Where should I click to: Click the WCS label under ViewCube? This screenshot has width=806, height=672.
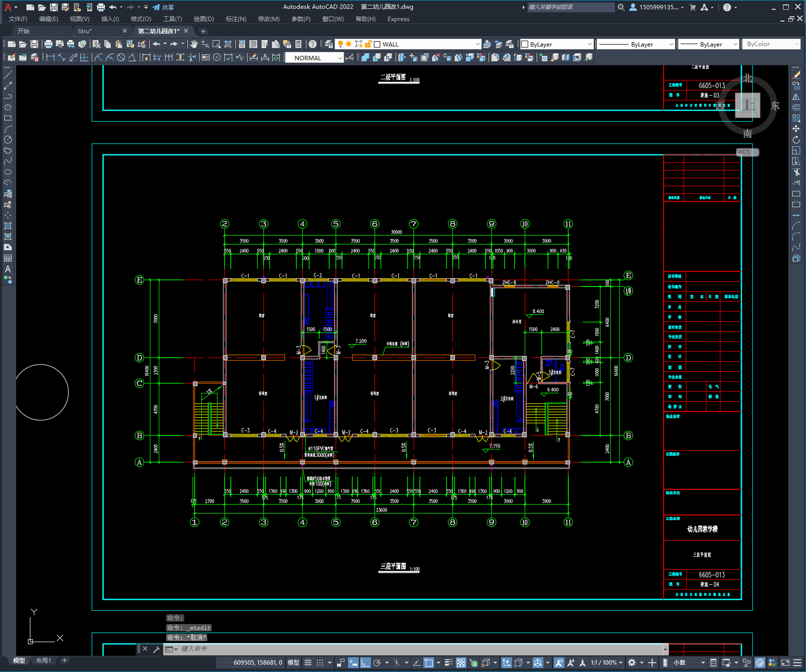[x=746, y=152]
